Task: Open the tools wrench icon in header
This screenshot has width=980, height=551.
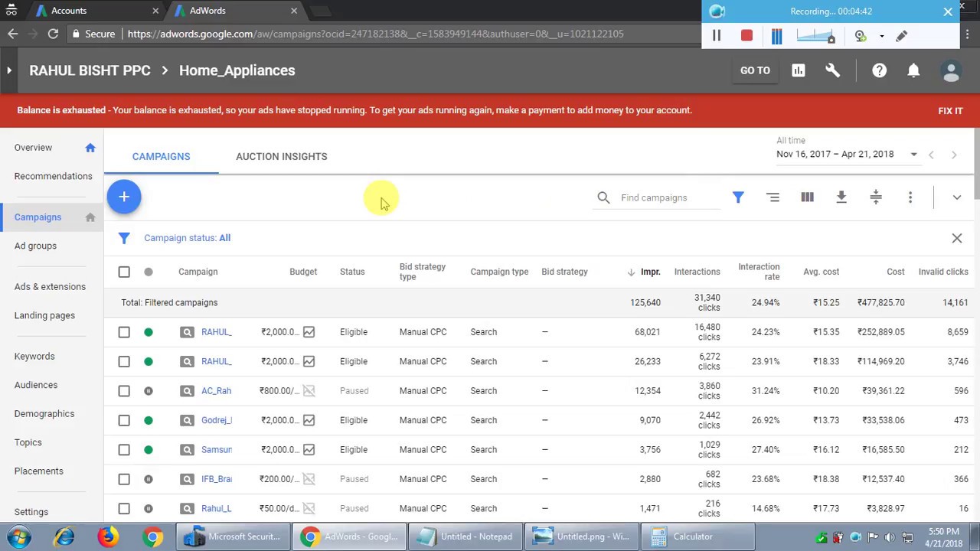Action: coord(833,70)
